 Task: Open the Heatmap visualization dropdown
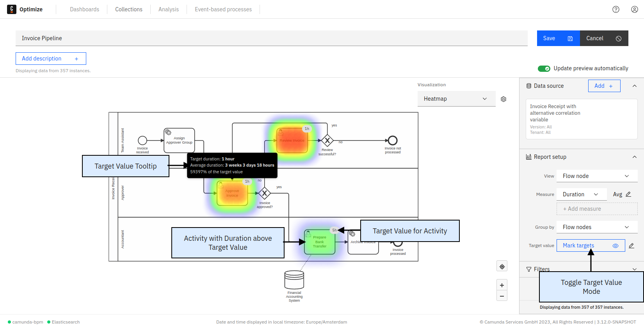(x=456, y=99)
